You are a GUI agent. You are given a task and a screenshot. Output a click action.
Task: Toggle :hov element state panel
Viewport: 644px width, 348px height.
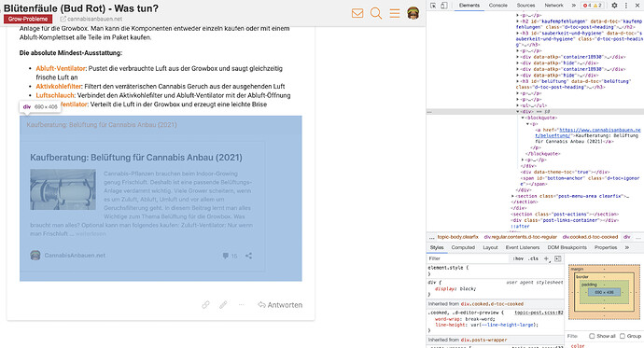pos(518,258)
